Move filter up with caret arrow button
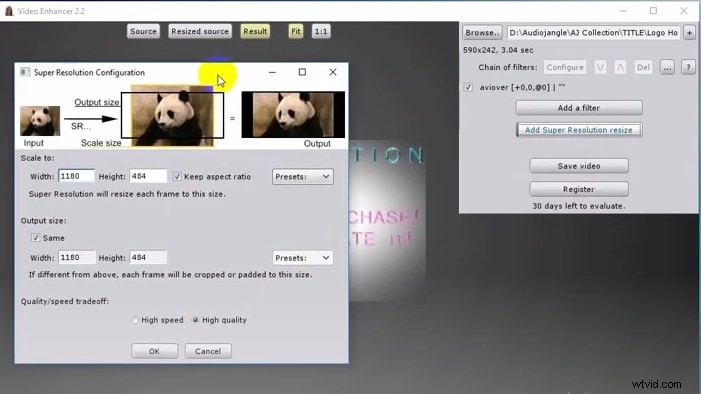The width and height of the screenshot is (701, 394). click(x=620, y=68)
